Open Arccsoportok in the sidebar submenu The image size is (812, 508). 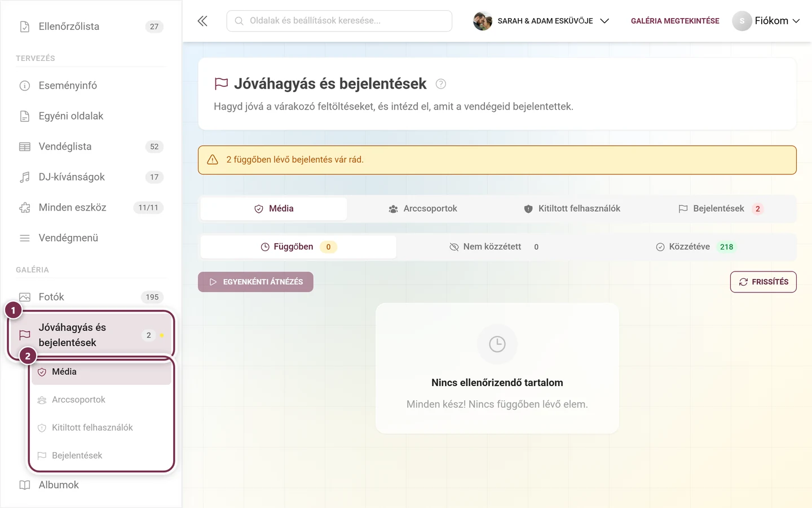pyautogui.click(x=101, y=400)
